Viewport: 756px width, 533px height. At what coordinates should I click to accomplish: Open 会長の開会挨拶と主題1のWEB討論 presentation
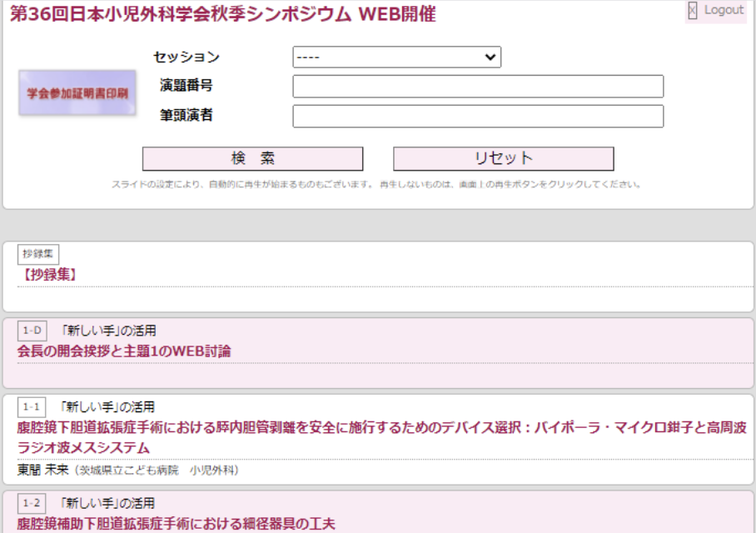[x=124, y=351]
